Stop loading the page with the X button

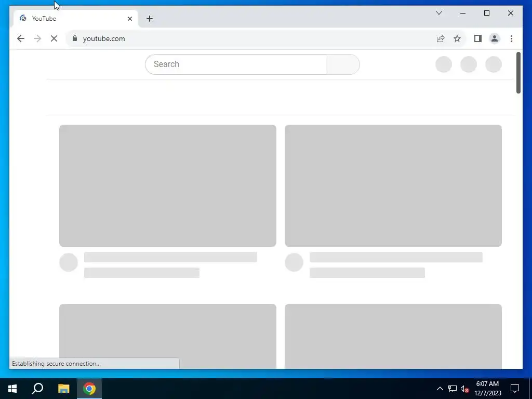[54, 38]
